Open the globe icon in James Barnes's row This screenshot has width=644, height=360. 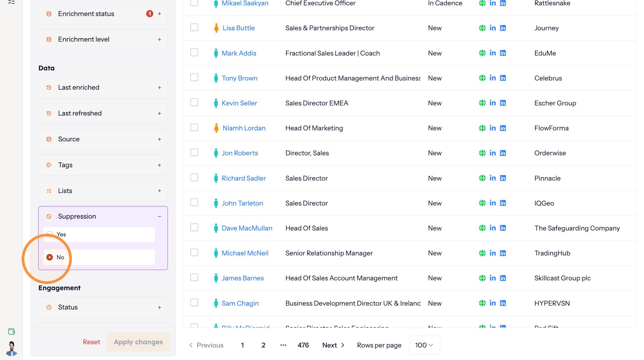coord(482,278)
